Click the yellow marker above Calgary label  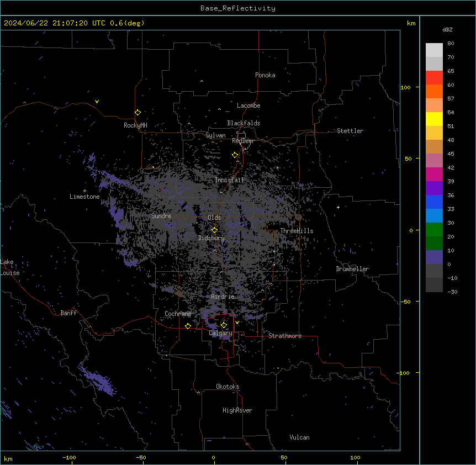(224, 325)
